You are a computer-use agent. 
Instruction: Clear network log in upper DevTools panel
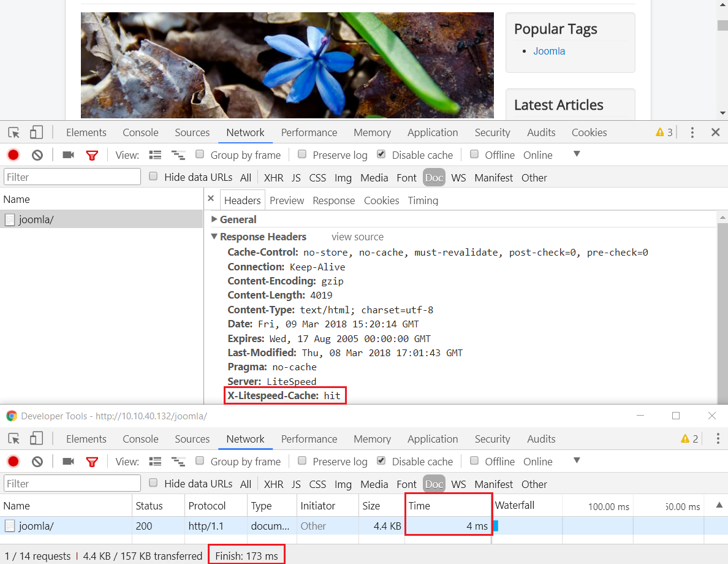[37, 154]
